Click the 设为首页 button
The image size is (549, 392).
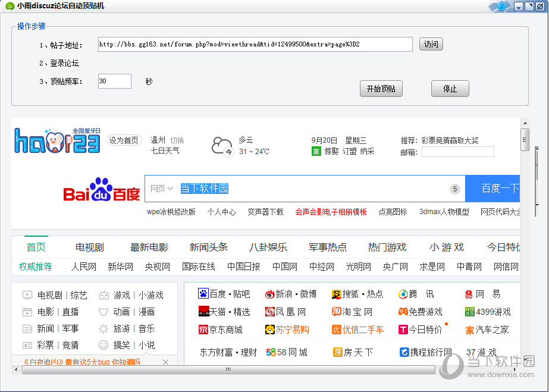click(124, 140)
